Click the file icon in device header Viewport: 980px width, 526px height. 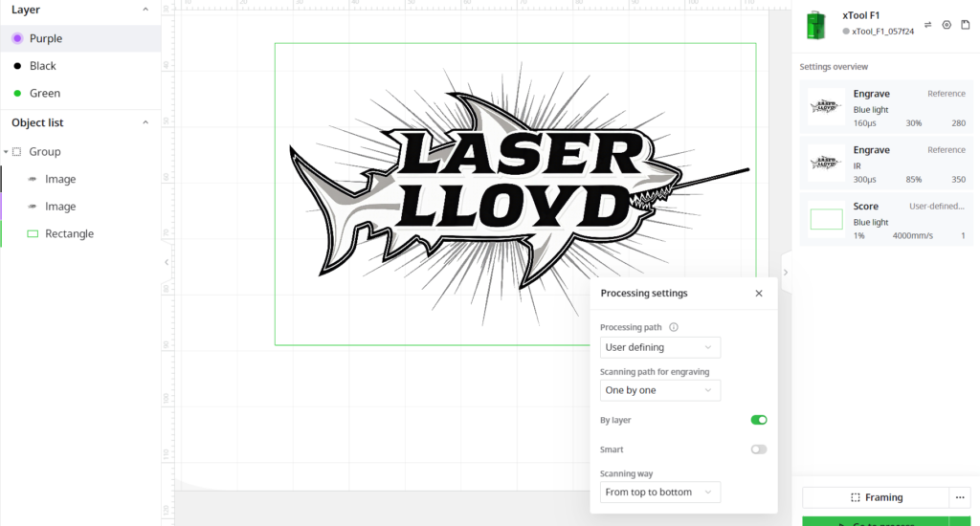[966, 25]
